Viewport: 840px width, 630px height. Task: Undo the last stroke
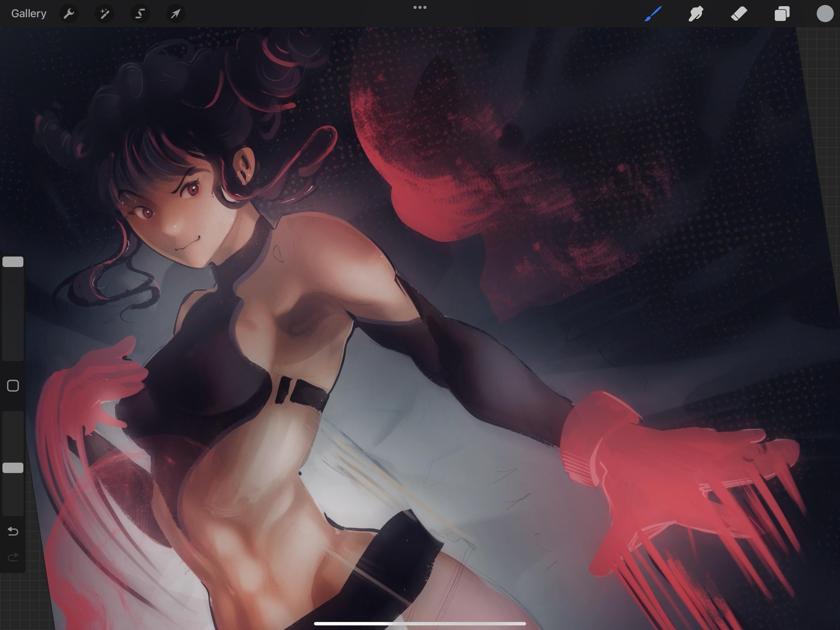tap(13, 531)
